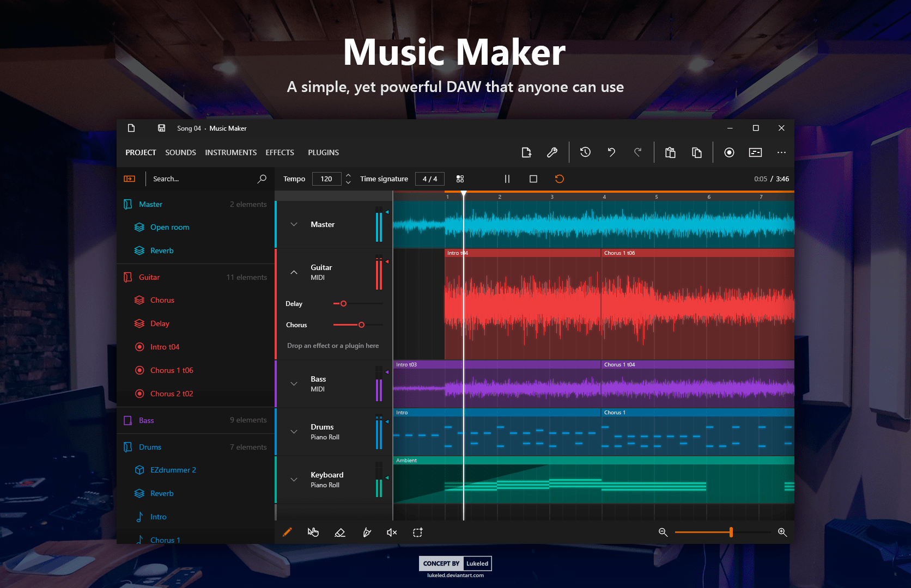Select the Eraser tool
The image size is (911, 588).
point(340,532)
